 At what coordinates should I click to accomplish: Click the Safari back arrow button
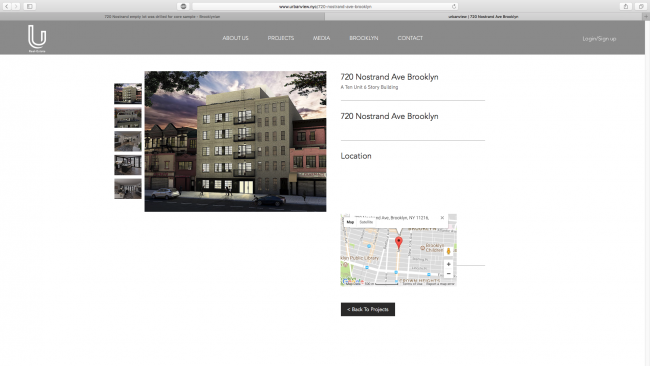coord(7,6)
